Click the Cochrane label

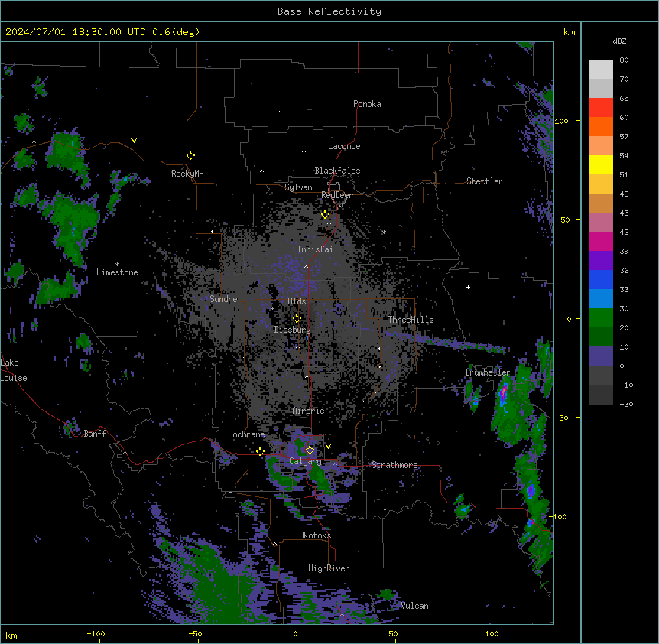[x=246, y=434]
